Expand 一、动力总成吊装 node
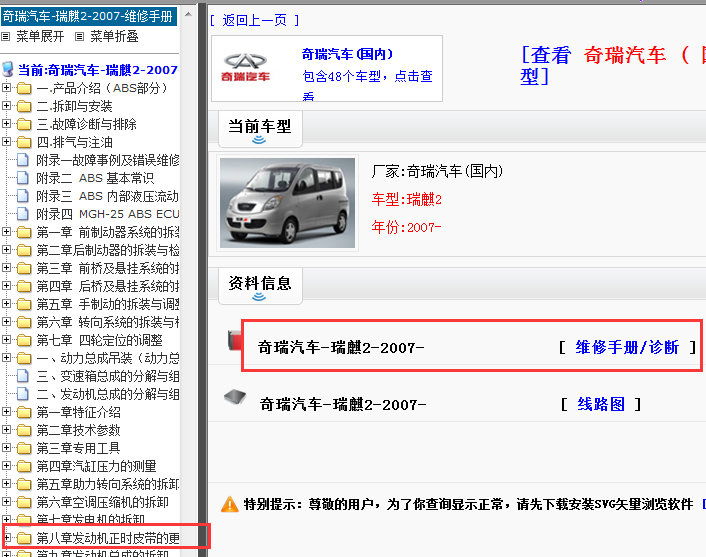Screen dimensions: 706x557 click(6, 358)
